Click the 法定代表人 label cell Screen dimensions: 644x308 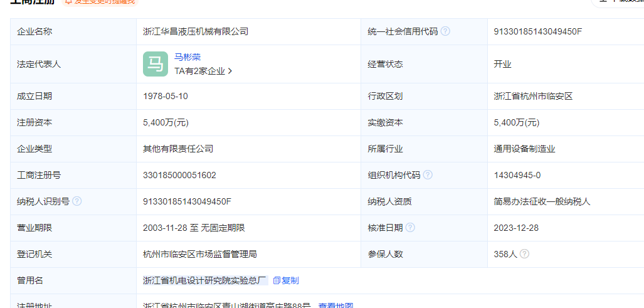[x=73, y=64]
